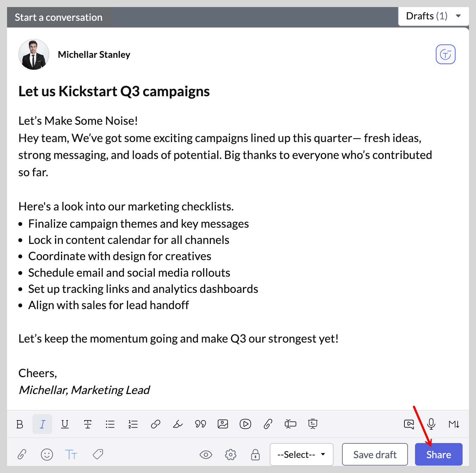This screenshot has height=473, width=476.
Task: Start voice recording with the microphone icon
Action: 431,424
